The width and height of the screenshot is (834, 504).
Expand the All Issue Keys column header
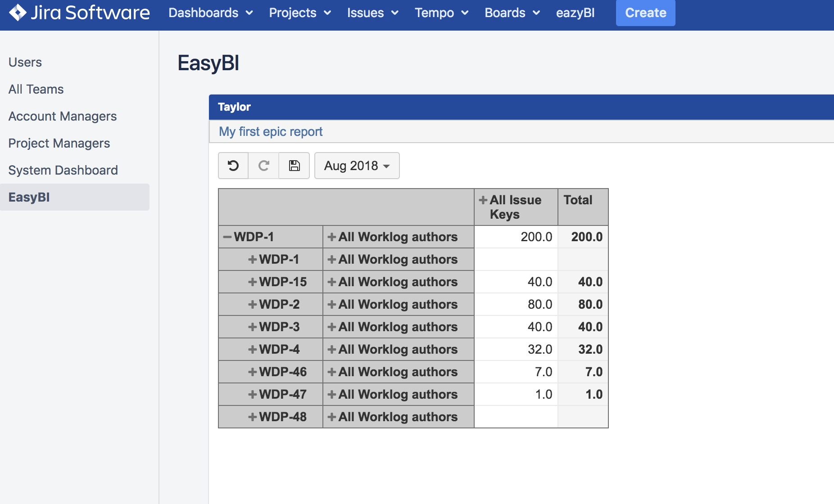483,200
